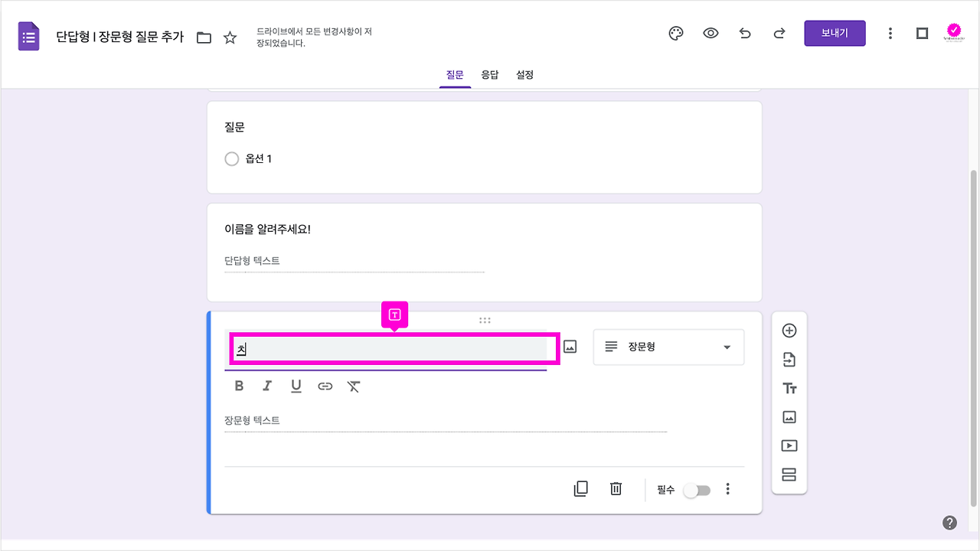Screen dimensions: 980x551
Task: Add a new question with the plus icon
Action: pyautogui.click(x=789, y=330)
